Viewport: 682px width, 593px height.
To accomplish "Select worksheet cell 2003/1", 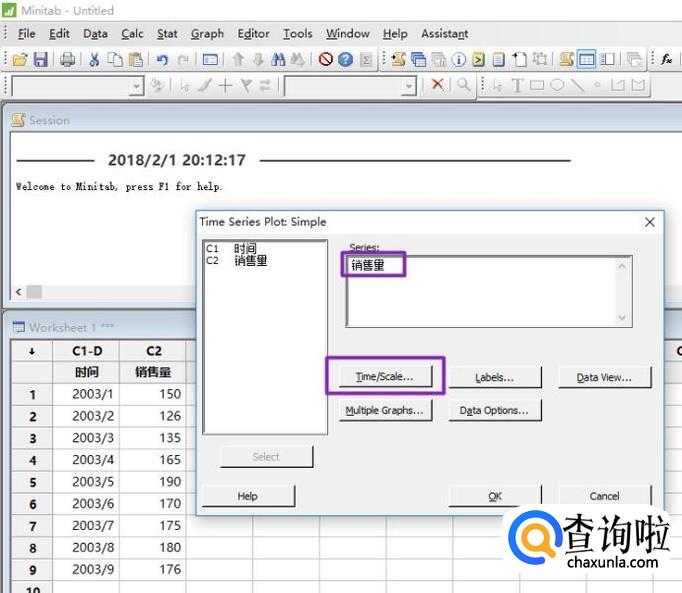I will (87, 394).
